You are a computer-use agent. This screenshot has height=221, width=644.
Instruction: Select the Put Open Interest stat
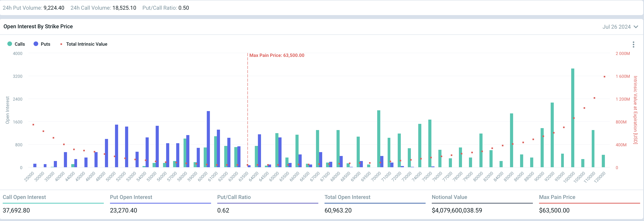click(131, 197)
